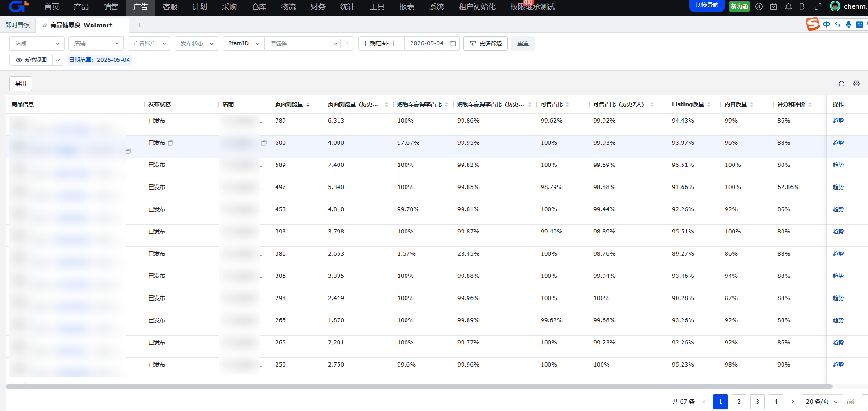
Task: Click the table refresh icon
Action: (841, 84)
